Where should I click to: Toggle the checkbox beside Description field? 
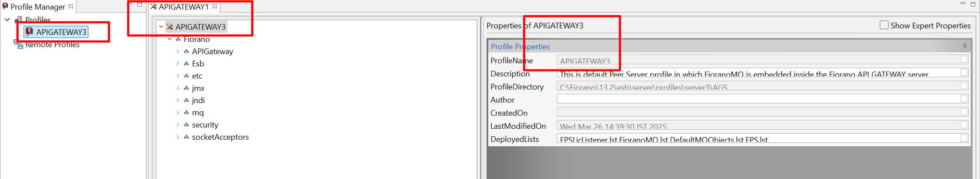[x=964, y=72]
